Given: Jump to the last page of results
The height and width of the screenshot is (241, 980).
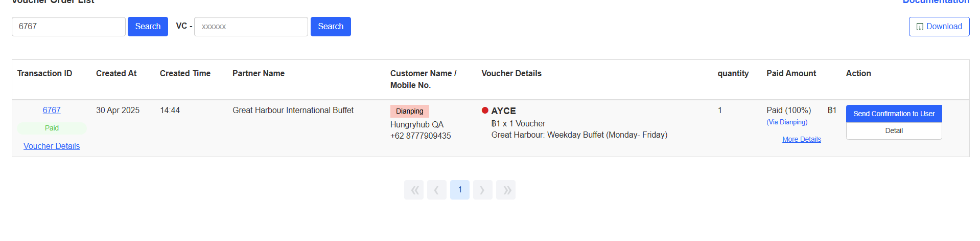Looking at the screenshot, I should tap(506, 190).
